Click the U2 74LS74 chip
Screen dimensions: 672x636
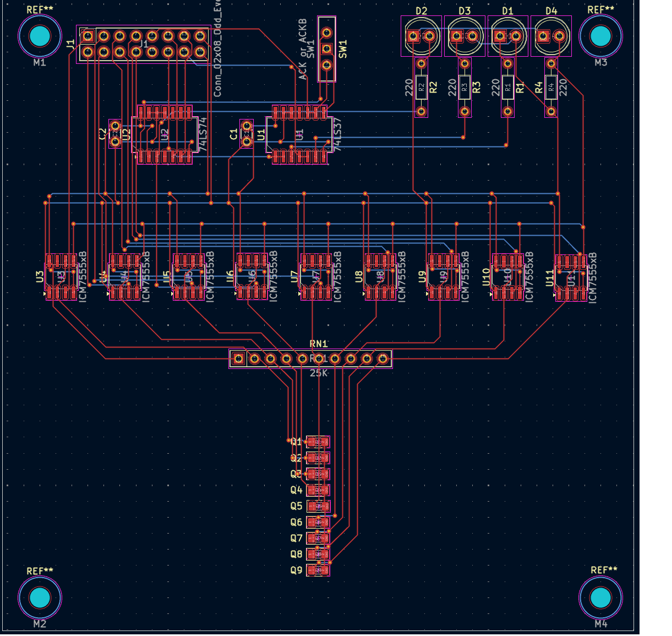pyautogui.click(x=165, y=135)
